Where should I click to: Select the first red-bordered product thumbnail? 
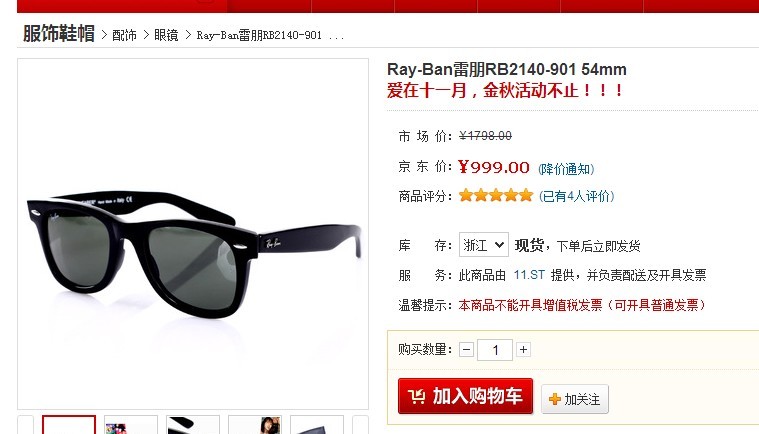click(69, 425)
